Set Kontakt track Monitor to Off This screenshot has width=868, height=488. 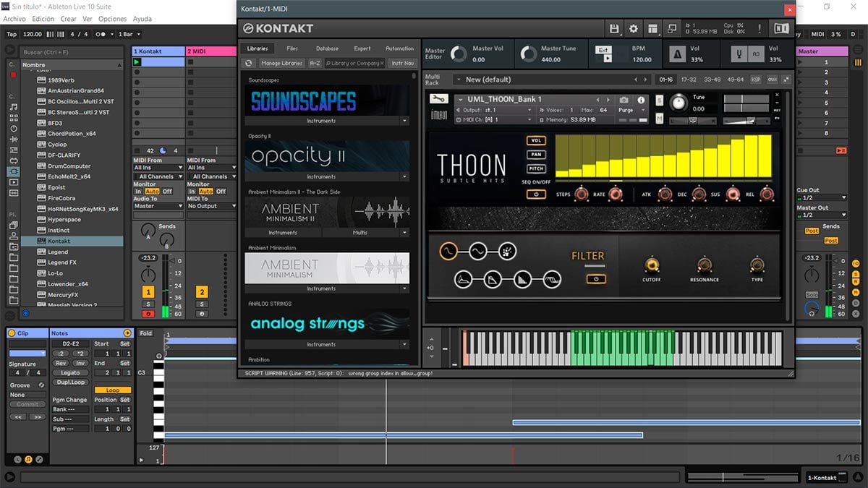point(167,192)
